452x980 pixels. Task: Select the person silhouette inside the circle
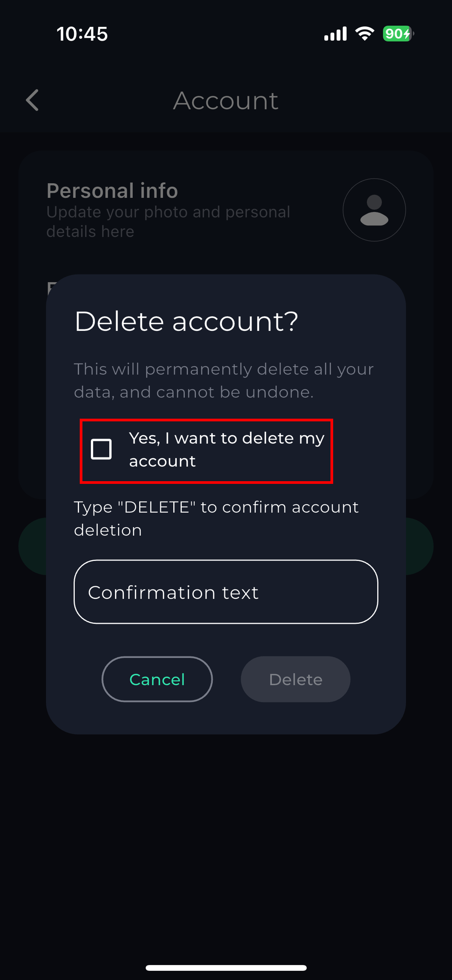[374, 210]
